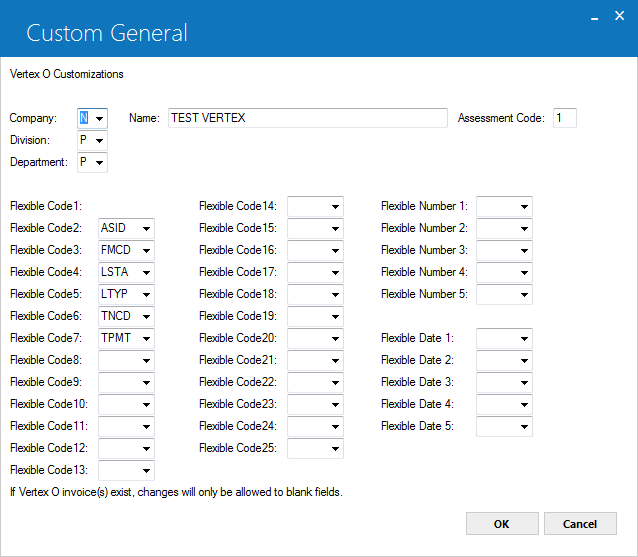Open the Flexible Code12 dropdown

(126, 448)
